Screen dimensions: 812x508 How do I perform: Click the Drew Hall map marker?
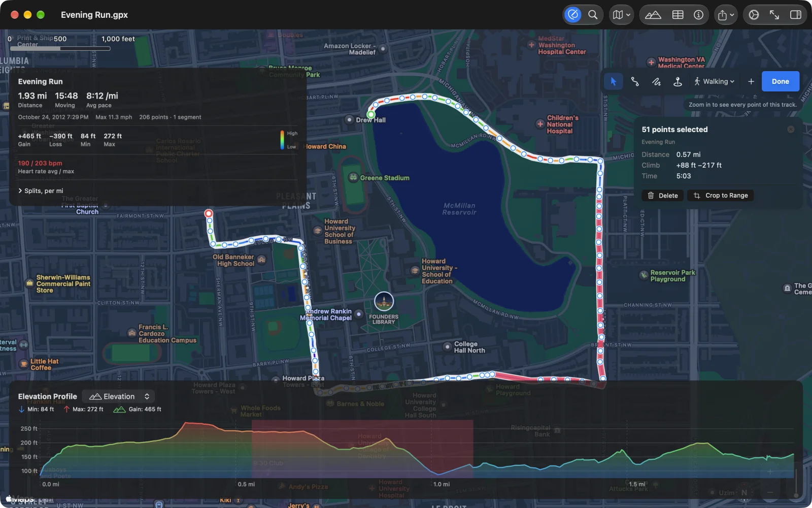[349, 120]
